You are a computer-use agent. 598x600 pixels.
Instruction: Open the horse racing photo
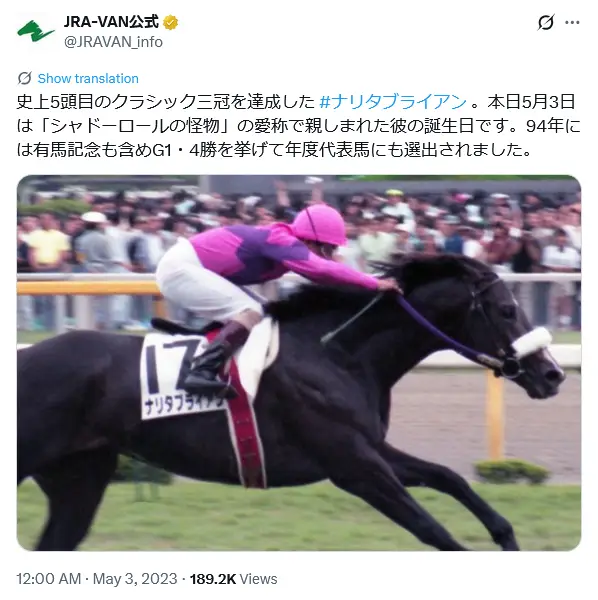[x=299, y=363]
